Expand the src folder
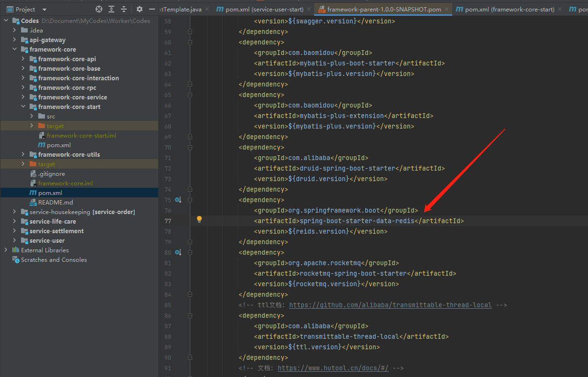 point(32,116)
